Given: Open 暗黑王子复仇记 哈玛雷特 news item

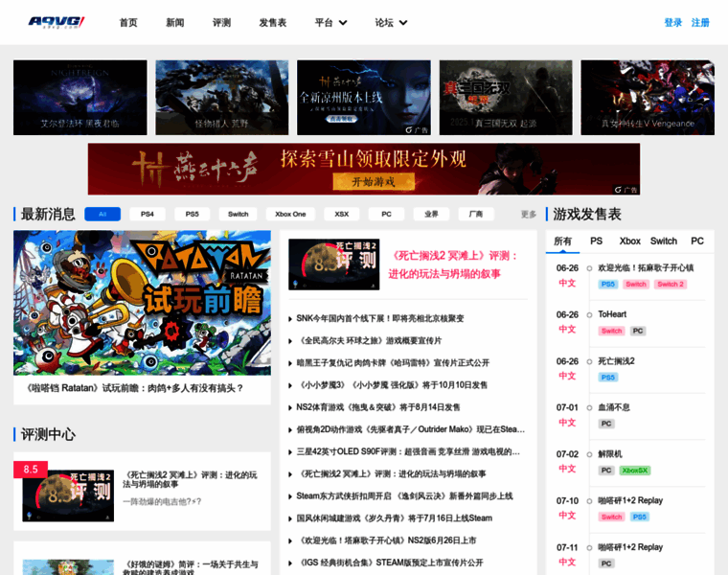Looking at the screenshot, I should click(x=393, y=363).
